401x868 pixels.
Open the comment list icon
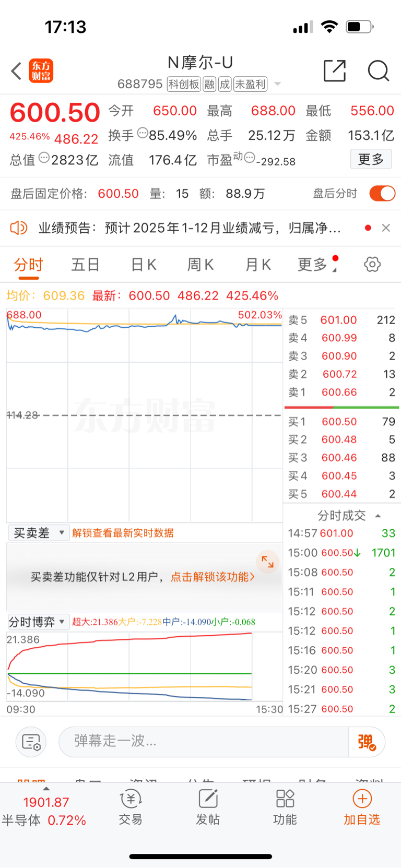[x=31, y=742]
